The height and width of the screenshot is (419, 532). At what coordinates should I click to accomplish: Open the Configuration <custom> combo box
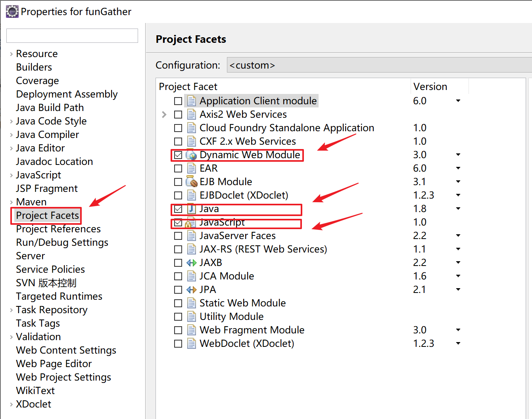pyautogui.click(x=379, y=65)
